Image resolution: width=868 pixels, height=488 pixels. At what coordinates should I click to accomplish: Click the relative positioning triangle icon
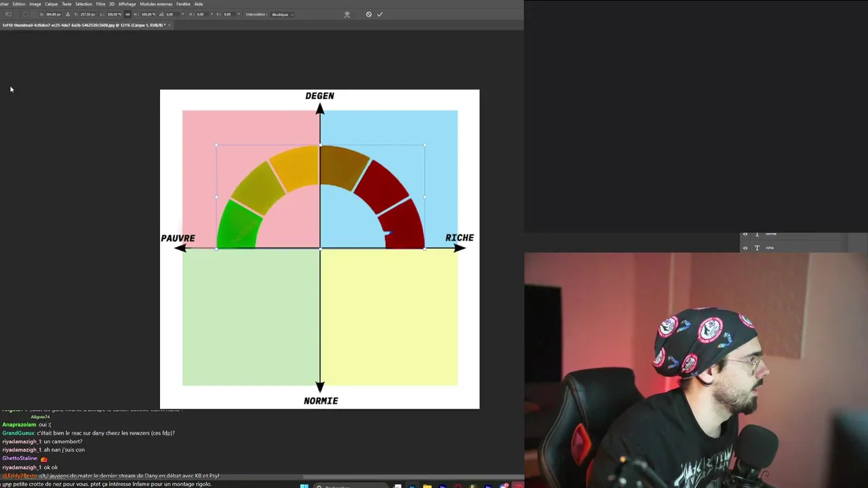tap(67, 14)
